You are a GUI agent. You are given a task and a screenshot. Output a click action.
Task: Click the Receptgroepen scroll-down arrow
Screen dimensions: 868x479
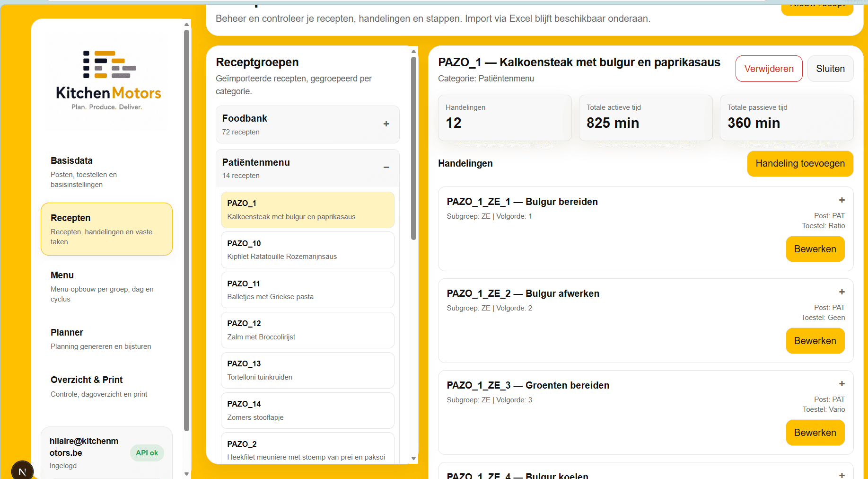(413, 458)
